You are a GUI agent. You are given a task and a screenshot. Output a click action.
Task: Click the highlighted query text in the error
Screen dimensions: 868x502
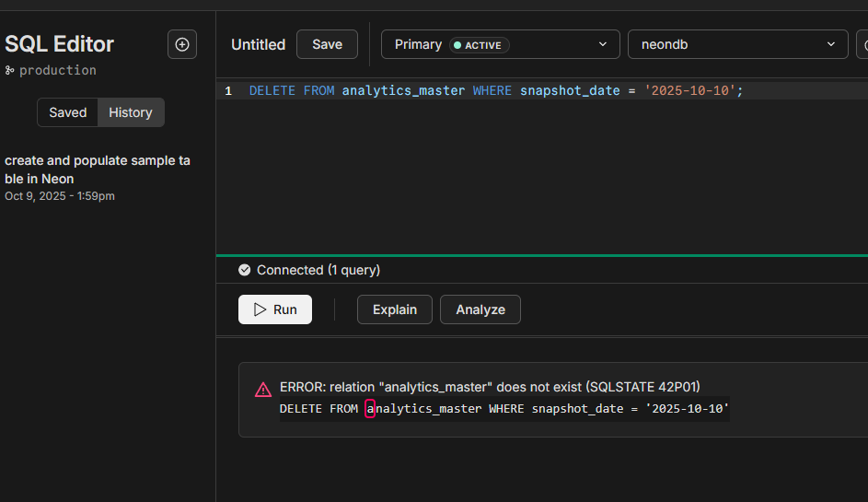(503, 408)
